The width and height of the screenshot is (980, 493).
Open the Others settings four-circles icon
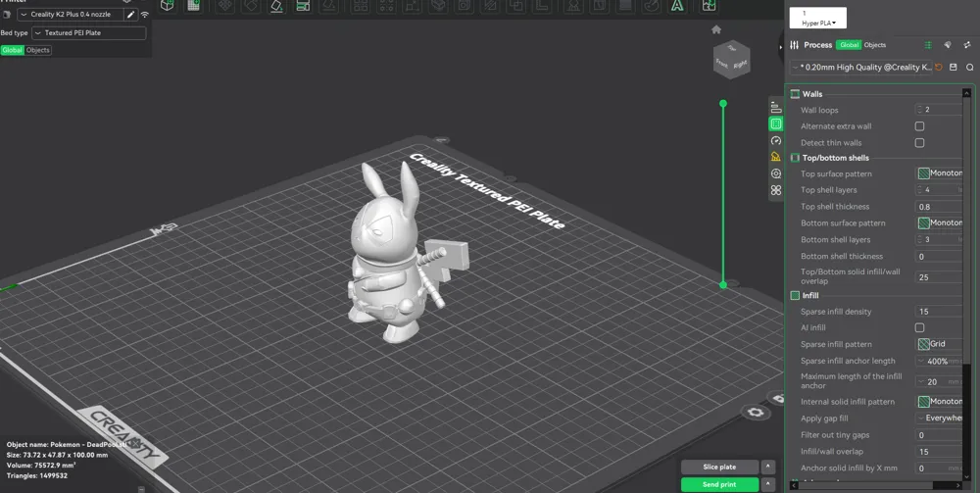point(776,190)
